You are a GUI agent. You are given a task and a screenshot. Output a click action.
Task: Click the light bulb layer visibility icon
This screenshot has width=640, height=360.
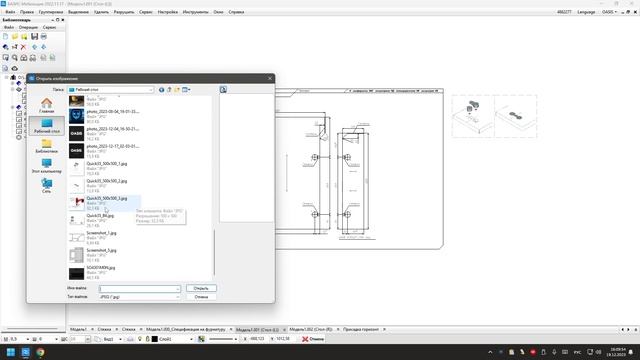click(x=140, y=339)
